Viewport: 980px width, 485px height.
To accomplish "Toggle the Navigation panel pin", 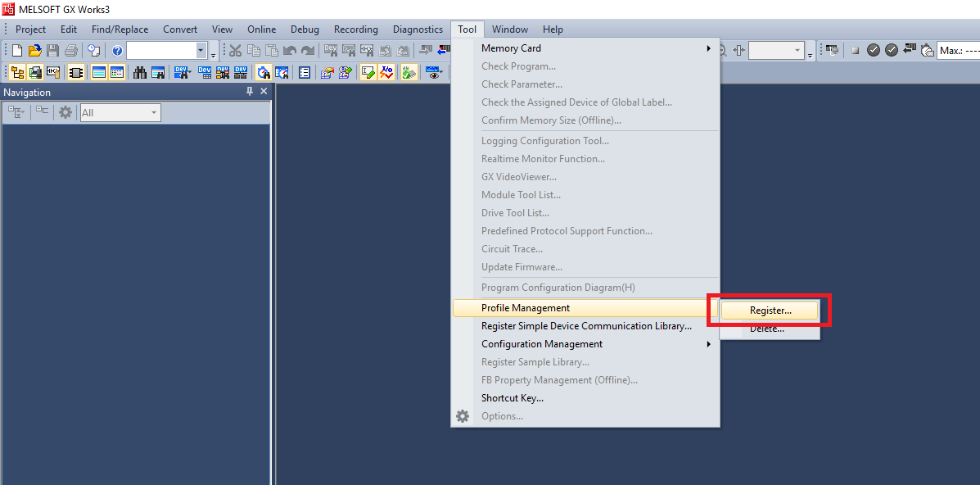I will 250,92.
